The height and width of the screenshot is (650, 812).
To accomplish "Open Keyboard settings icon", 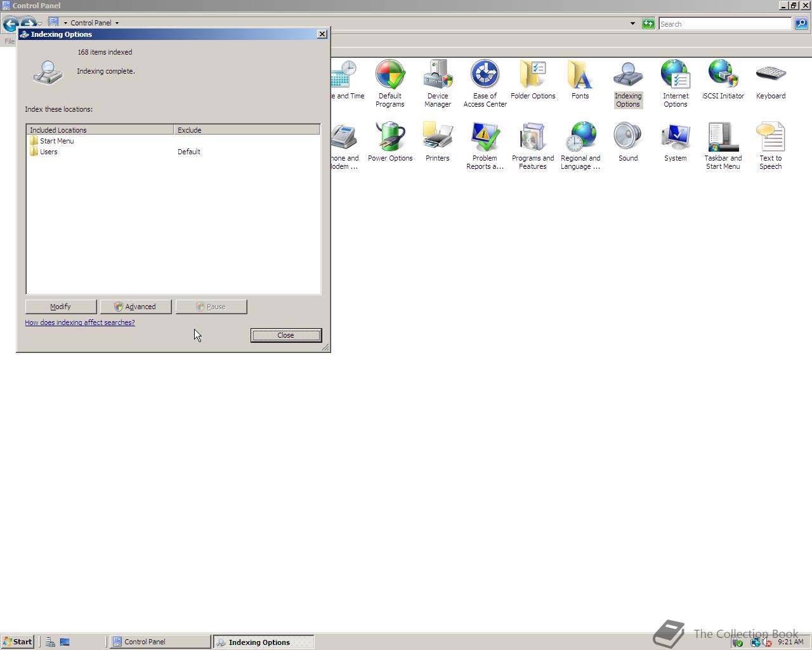I will pos(770,79).
